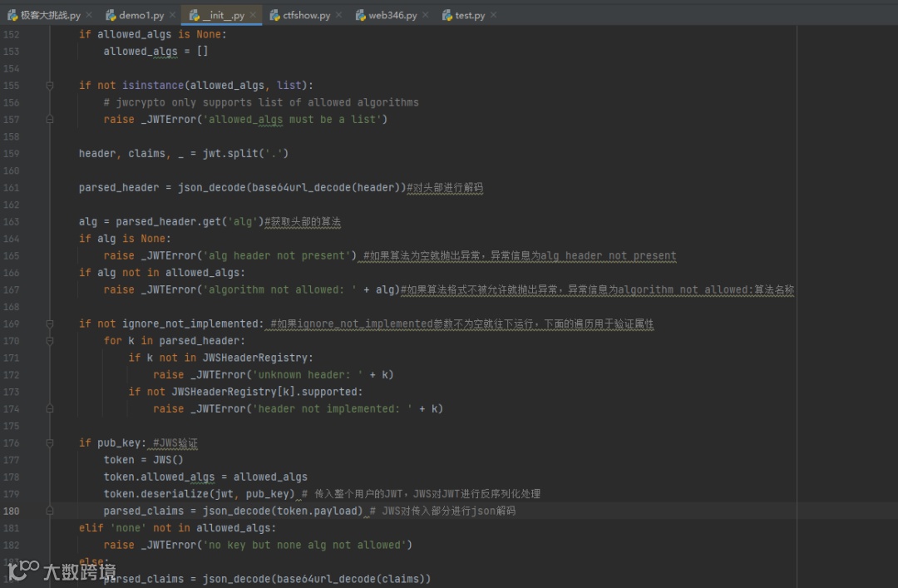898x588 pixels.
Task: Click the Python file icon on test.py tab
Action: (x=447, y=15)
